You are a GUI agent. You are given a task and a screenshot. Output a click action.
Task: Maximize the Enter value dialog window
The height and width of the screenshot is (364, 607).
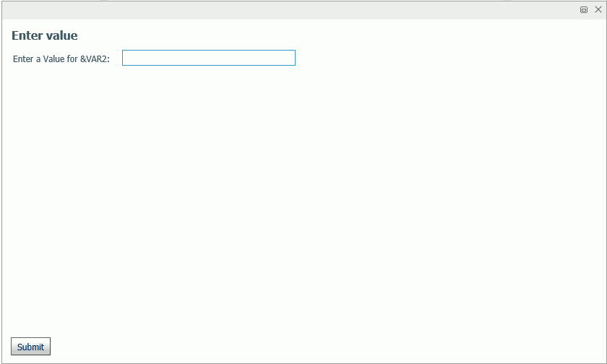point(584,9)
